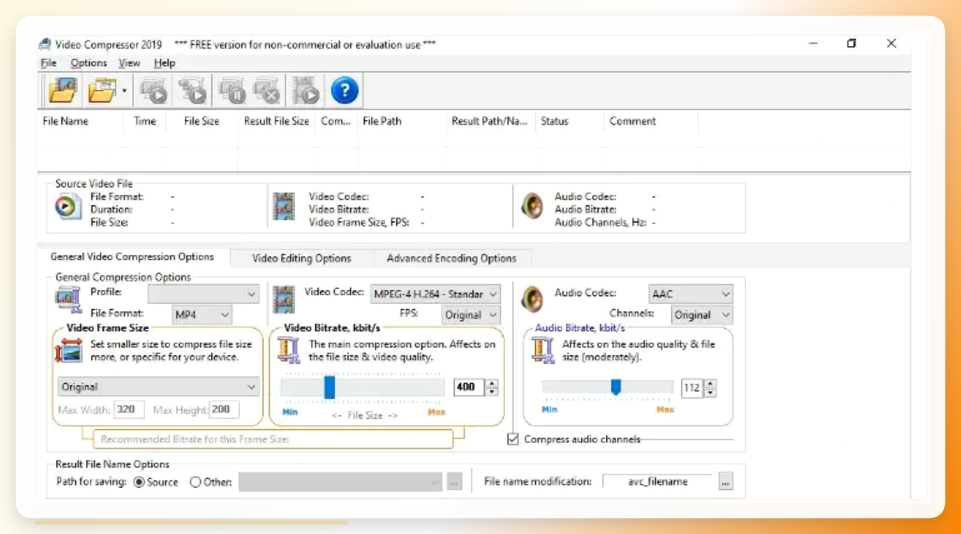
Task: Decrease video bitrate with down arrow
Action: 492,391
